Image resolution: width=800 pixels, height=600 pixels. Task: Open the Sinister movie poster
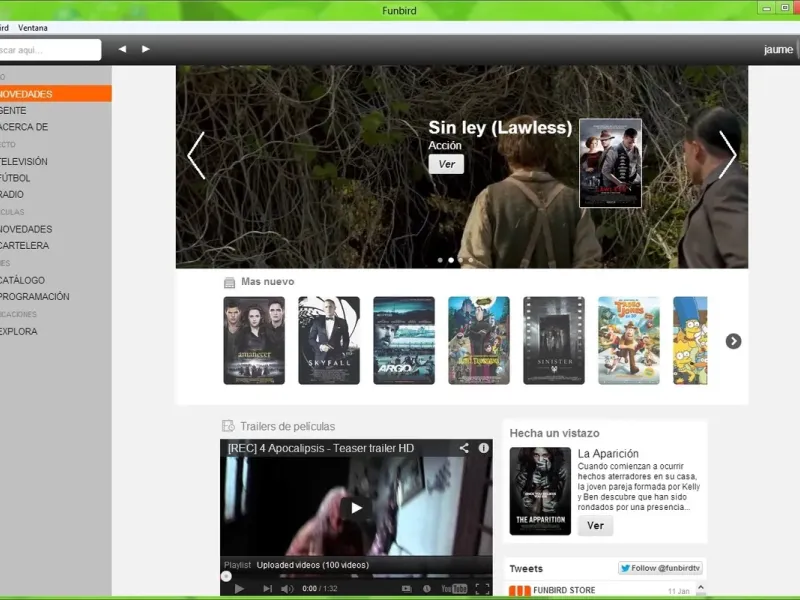pyautogui.click(x=554, y=340)
